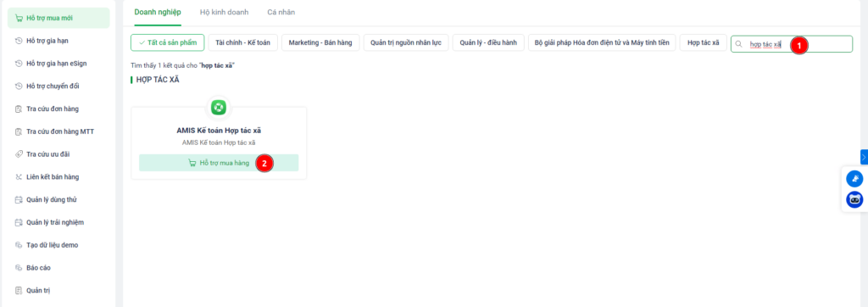
Task: Select the Tất cả sản phẩm filter
Action: 167,42
